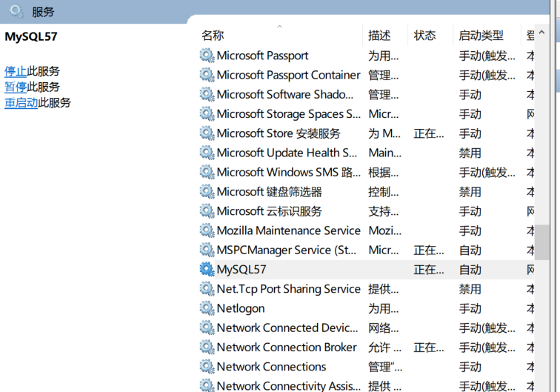Select Microsoft Store 安装服务 service name
560x392 pixels.
point(279,133)
